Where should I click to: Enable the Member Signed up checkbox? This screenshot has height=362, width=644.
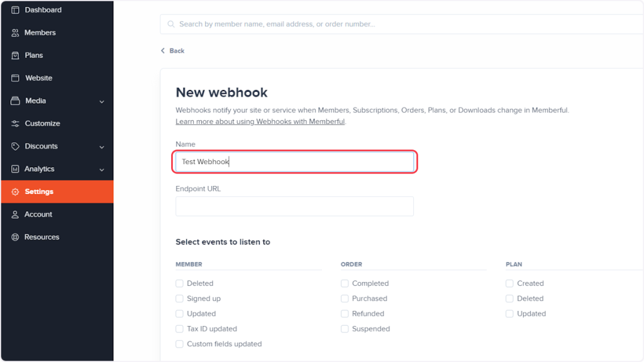pyautogui.click(x=180, y=299)
